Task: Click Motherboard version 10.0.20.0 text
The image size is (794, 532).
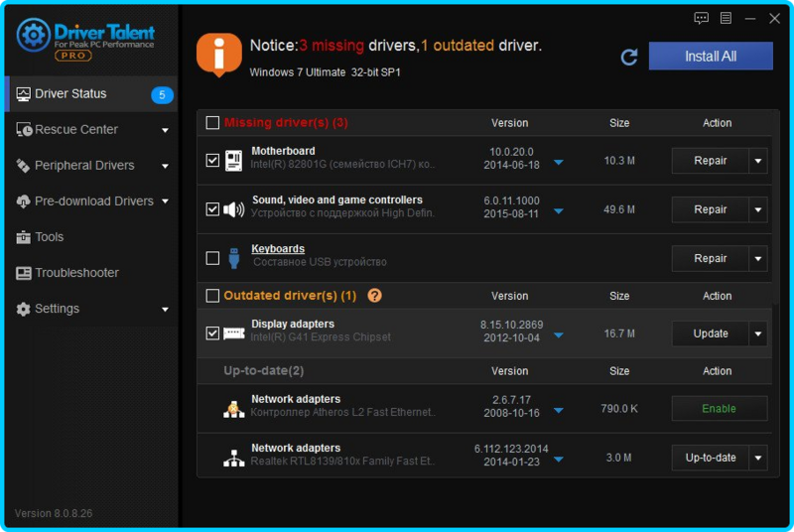Action: (x=511, y=152)
